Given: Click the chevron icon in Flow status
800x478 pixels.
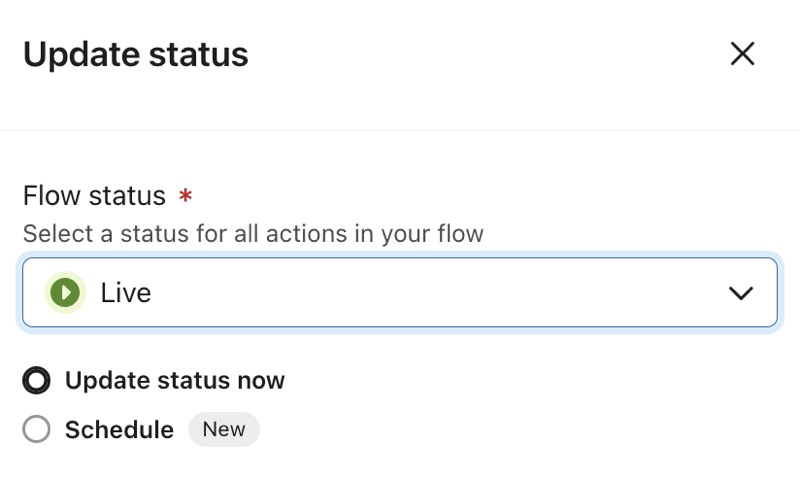Looking at the screenshot, I should click(x=740, y=293).
